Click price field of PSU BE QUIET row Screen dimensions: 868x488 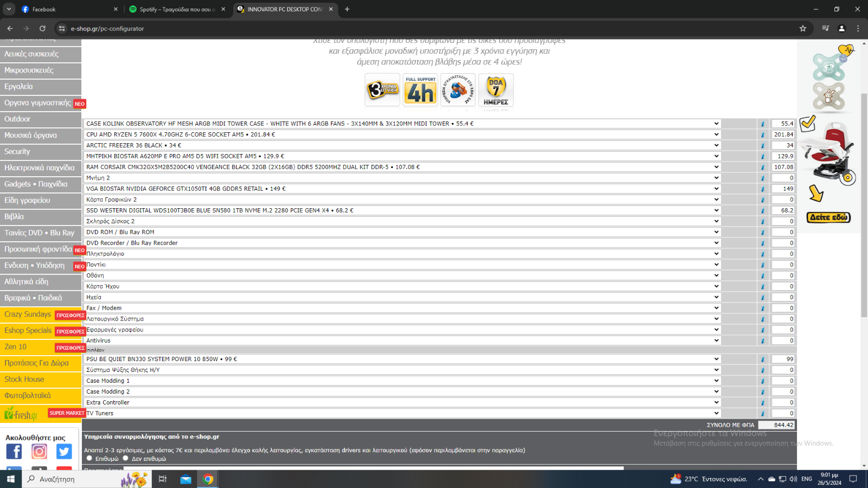[x=783, y=359]
